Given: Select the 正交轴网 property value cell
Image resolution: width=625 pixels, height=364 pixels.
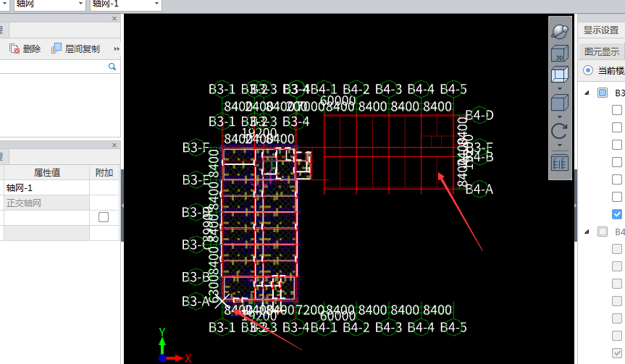Looking at the screenshot, I should coord(46,203).
